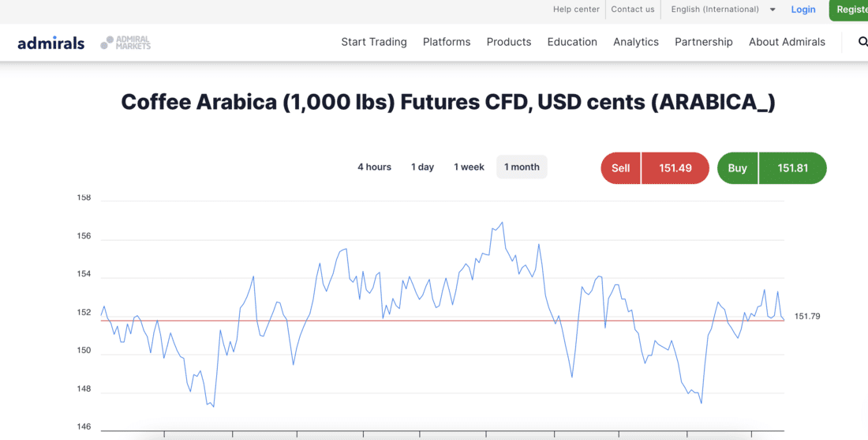Viewport: 868px width, 440px height.
Task: Select the 1 month chart range
Action: [x=522, y=167]
